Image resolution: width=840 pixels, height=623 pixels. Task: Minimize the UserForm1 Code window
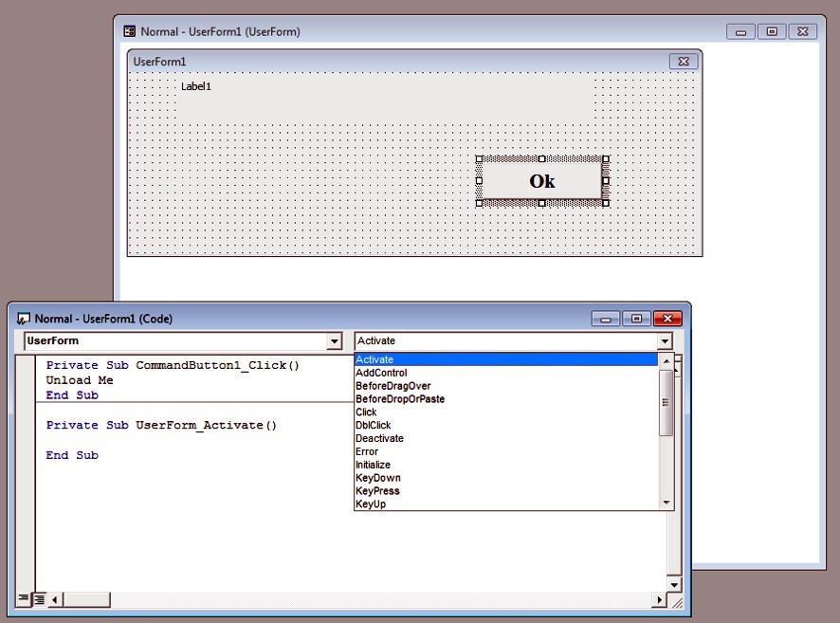pyautogui.click(x=606, y=319)
